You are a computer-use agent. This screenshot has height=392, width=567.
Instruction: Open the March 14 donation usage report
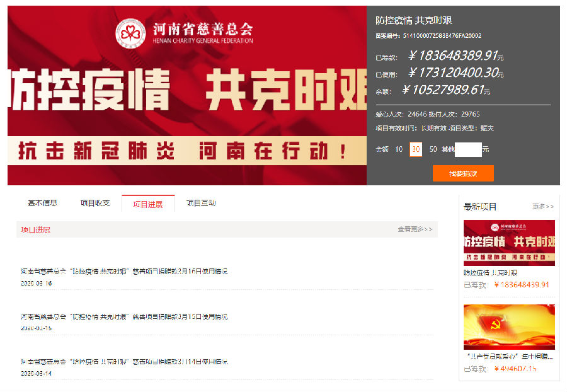point(124,362)
